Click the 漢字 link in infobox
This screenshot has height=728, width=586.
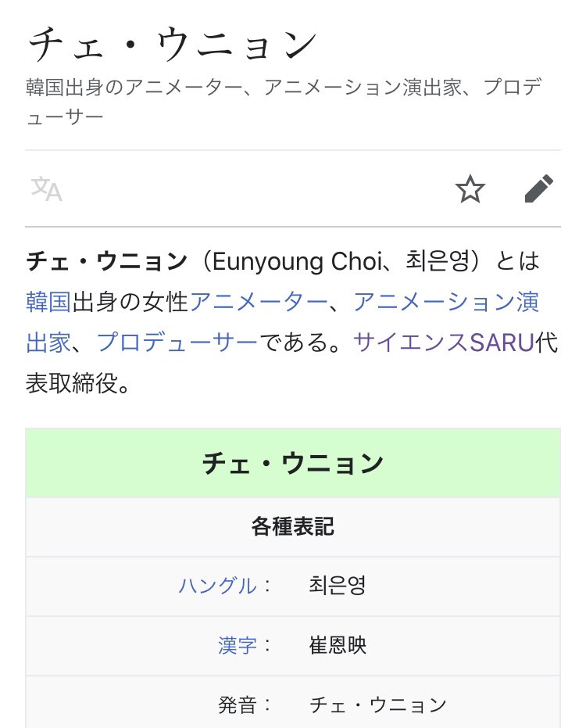[x=237, y=645]
